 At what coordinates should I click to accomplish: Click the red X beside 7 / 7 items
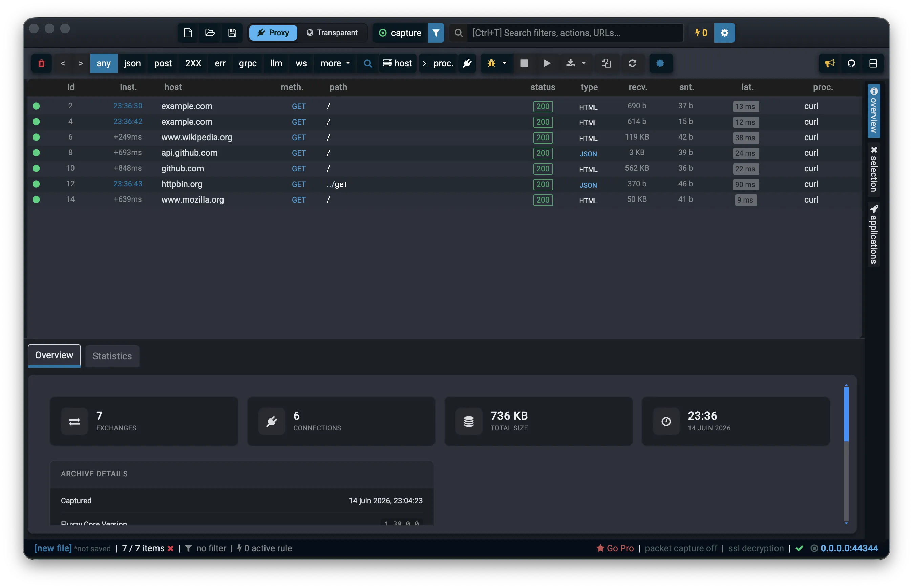[171, 549]
